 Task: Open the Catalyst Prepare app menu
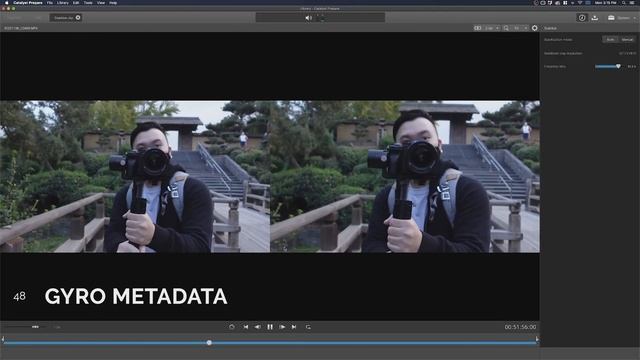point(28,2)
